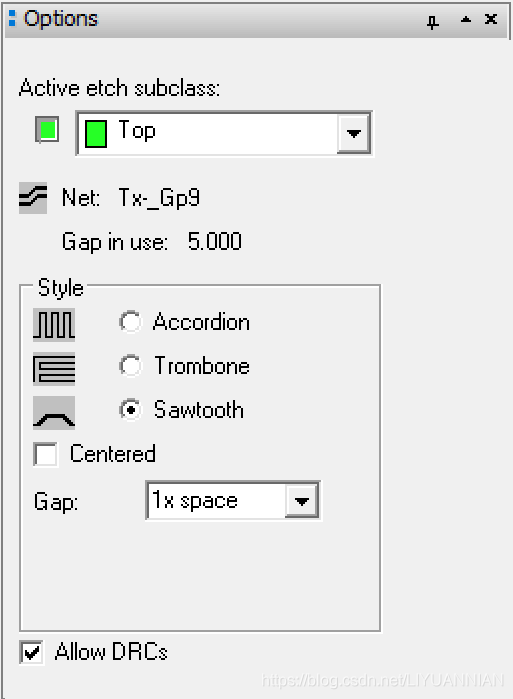Click the Sawtooth style pattern icon
This screenshot has width=513, height=699.
(x=54, y=412)
